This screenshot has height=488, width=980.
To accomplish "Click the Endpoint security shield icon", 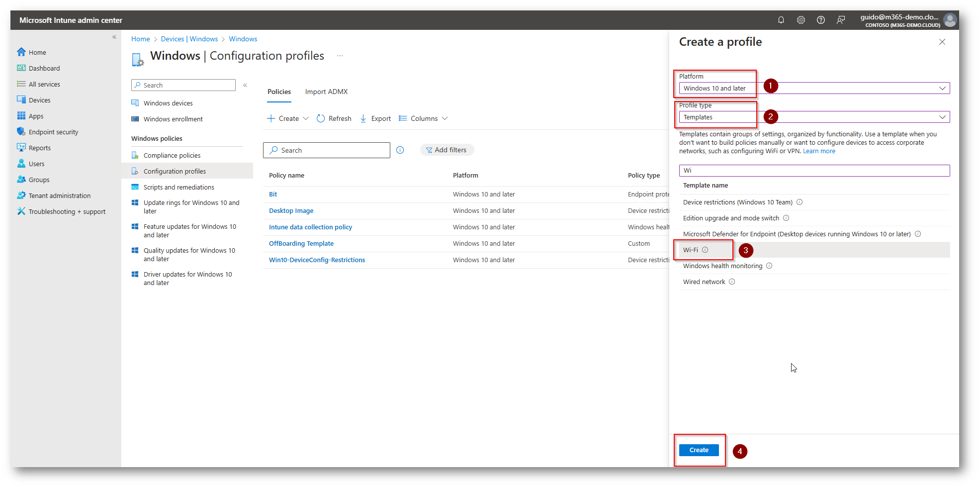I will pos(21,131).
